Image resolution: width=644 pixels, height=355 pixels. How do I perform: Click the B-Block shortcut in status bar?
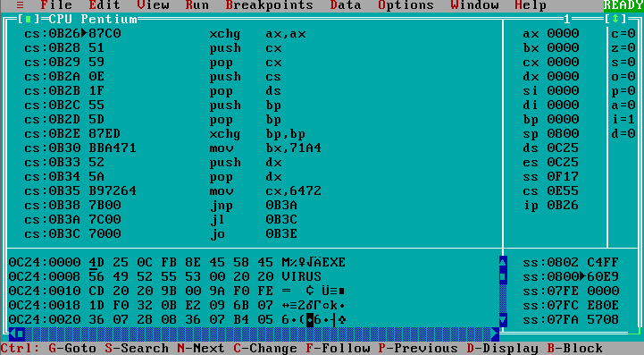click(x=575, y=348)
